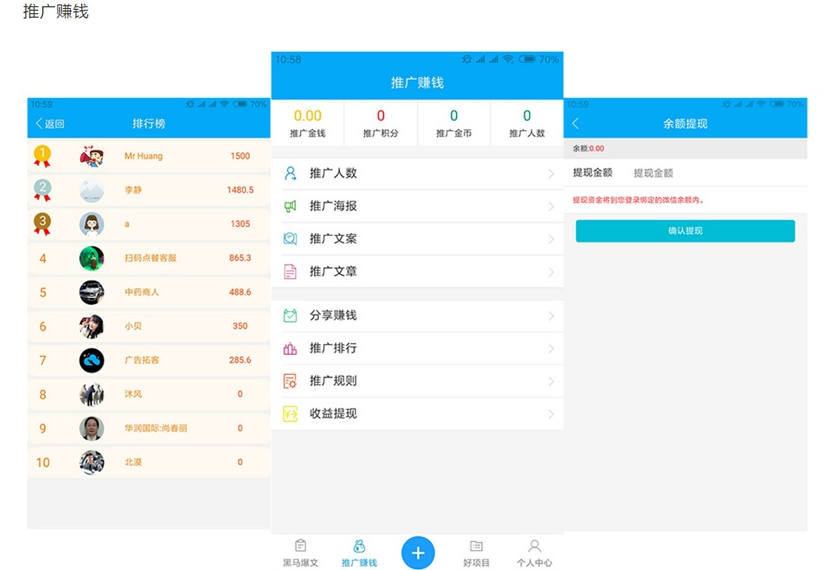Tap the 0.00 推广金钱 stat
833x570 pixels.
[308, 123]
